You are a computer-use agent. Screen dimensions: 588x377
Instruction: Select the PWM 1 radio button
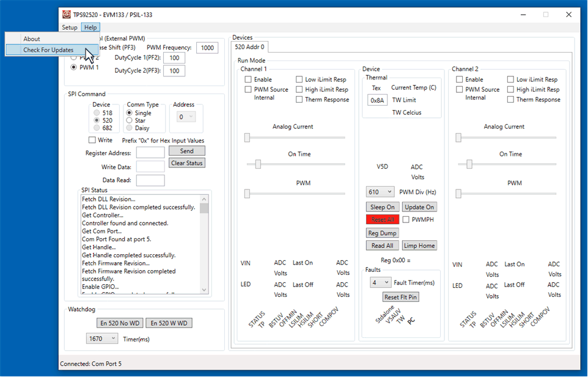coord(74,67)
